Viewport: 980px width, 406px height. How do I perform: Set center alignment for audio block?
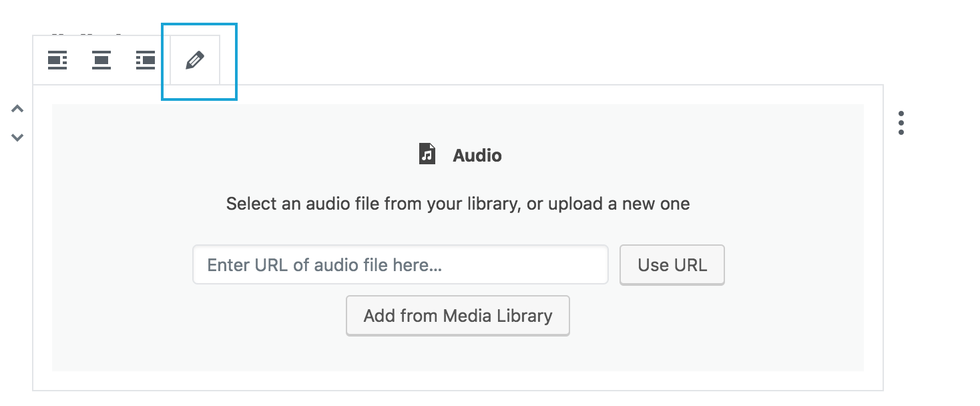pos(101,61)
